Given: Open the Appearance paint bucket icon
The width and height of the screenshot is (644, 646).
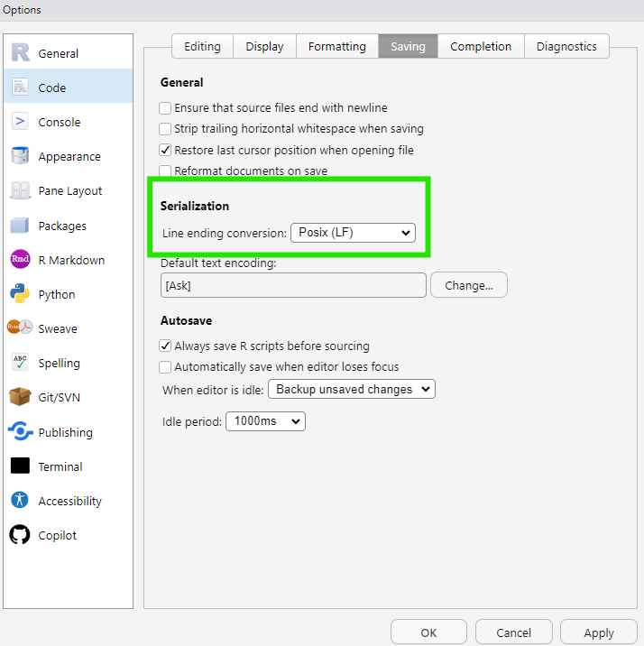Looking at the screenshot, I should 20,156.
